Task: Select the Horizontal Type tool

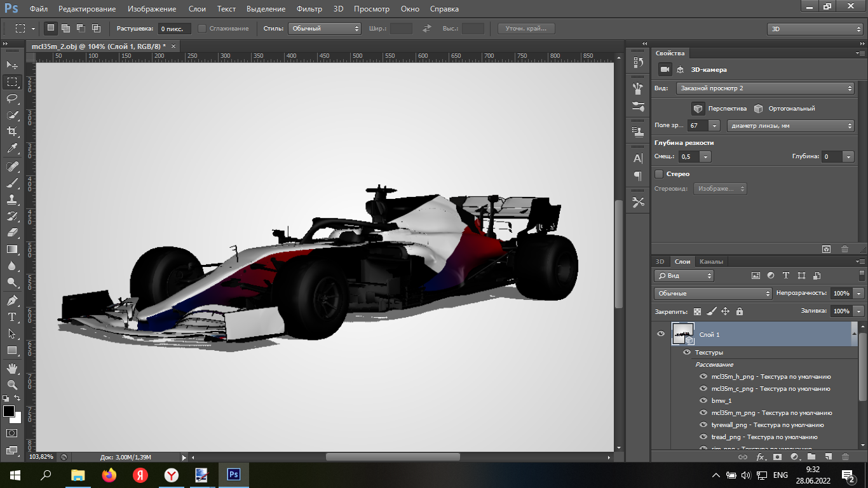Action: [12, 316]
